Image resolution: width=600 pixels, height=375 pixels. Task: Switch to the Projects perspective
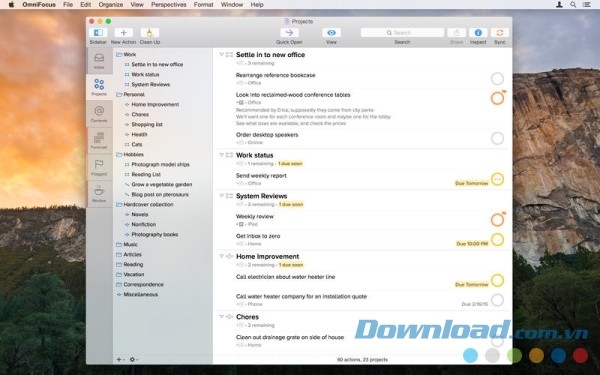[x=99, y=87]
